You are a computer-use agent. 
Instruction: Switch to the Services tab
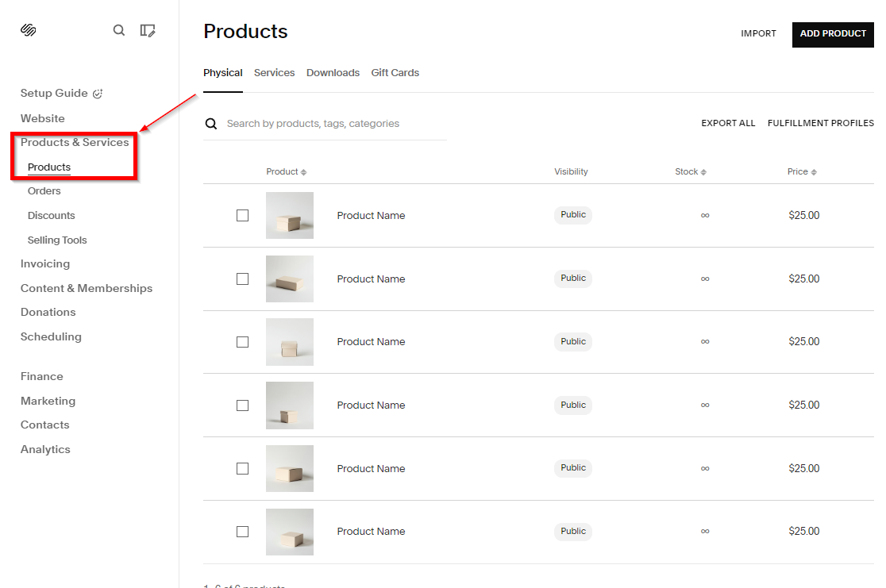click(x=274, y=73)
